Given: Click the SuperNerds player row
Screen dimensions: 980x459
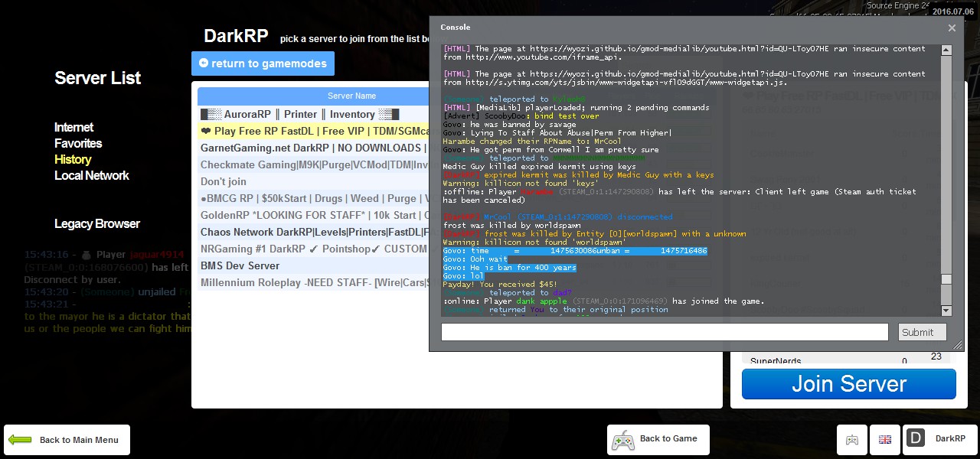Looking at the screenshot, I should coord(846,360).
